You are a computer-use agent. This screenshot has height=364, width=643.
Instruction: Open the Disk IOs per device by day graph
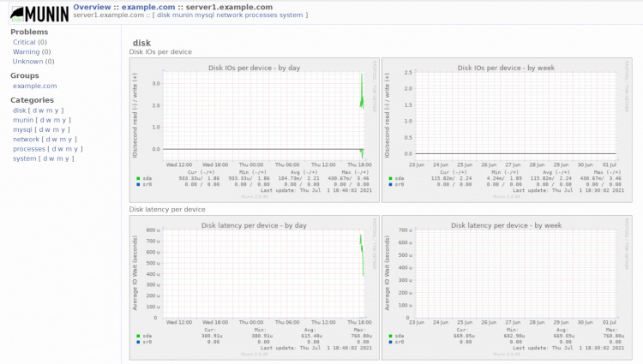(253, 128)
